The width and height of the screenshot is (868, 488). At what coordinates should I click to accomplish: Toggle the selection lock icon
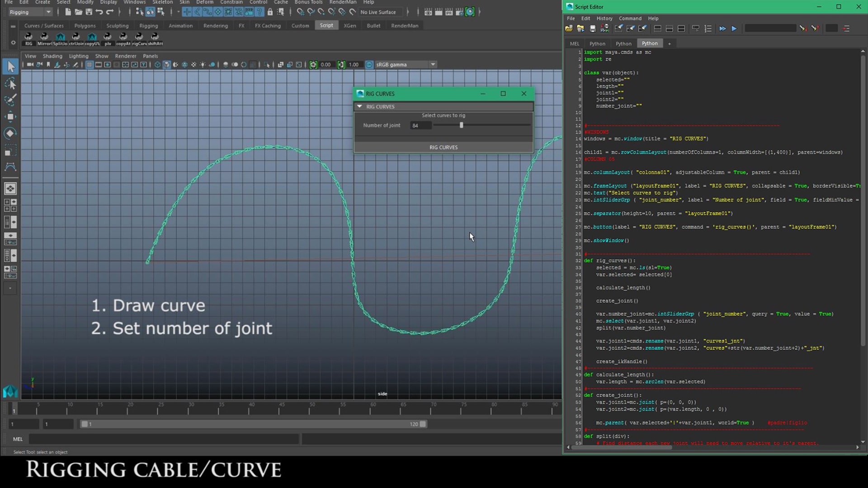point(270,12)
